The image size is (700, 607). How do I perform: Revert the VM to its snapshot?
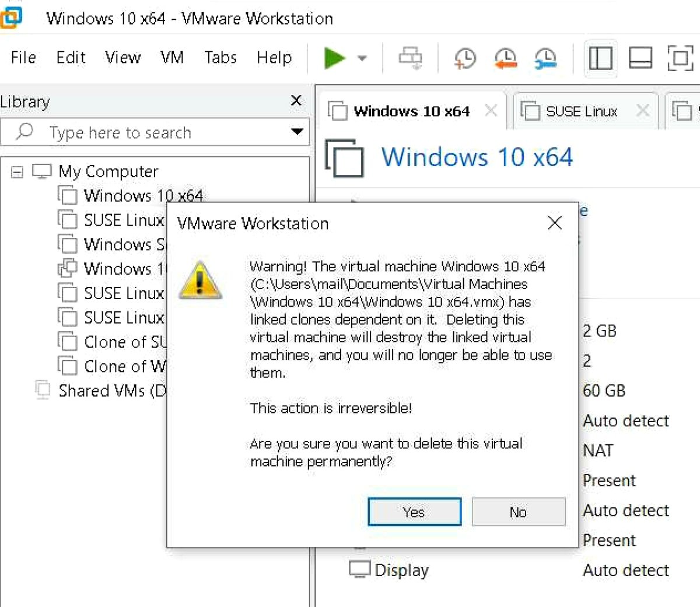point(505,58)
